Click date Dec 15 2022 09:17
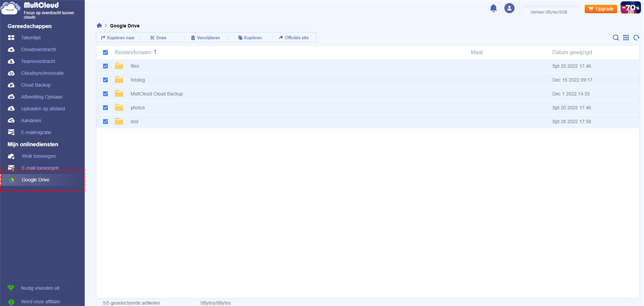The height and width of the screenshot is (306, 644). (x=572, y=80)
